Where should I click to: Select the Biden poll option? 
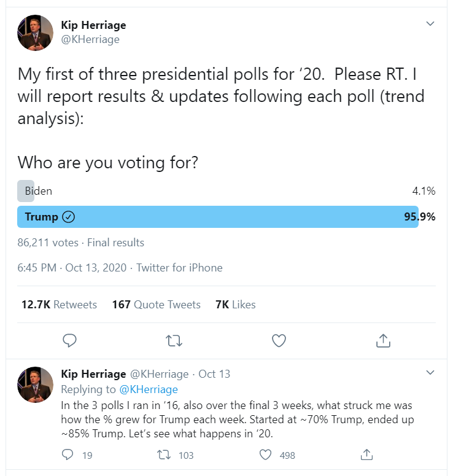[x=38, y=191]
